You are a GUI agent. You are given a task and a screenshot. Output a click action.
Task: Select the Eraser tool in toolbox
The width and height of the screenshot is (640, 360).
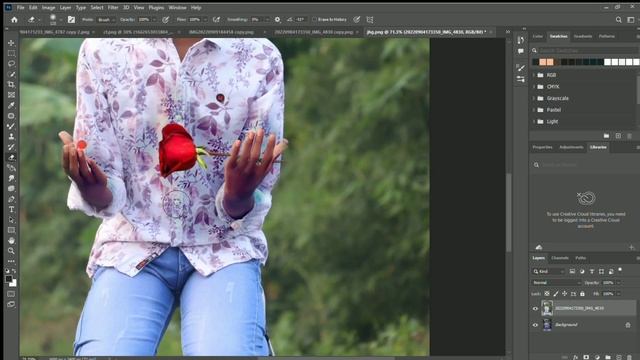click(11, 157)
